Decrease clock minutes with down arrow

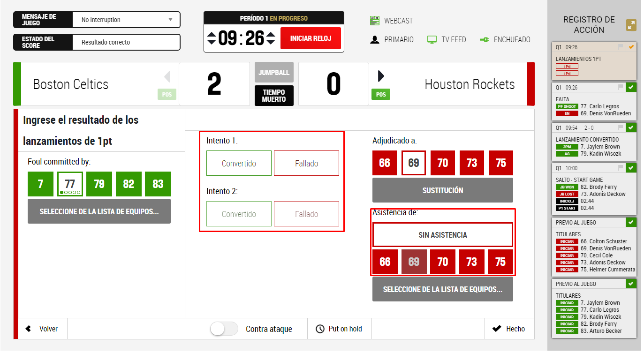click(212, 42)
